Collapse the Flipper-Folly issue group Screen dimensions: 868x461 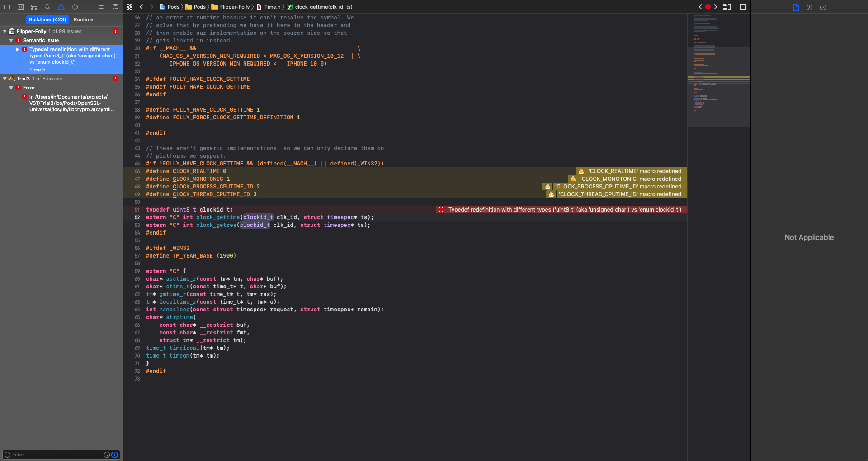point(5,31)
